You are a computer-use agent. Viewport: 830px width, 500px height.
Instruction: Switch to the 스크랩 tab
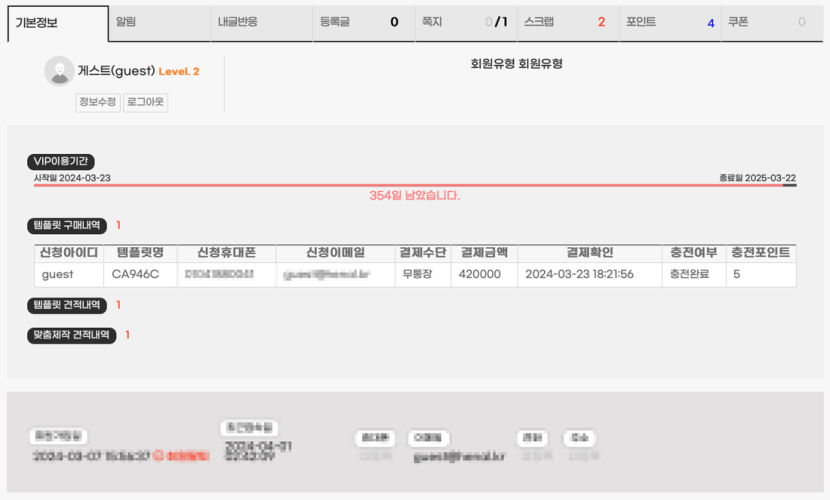568,23
